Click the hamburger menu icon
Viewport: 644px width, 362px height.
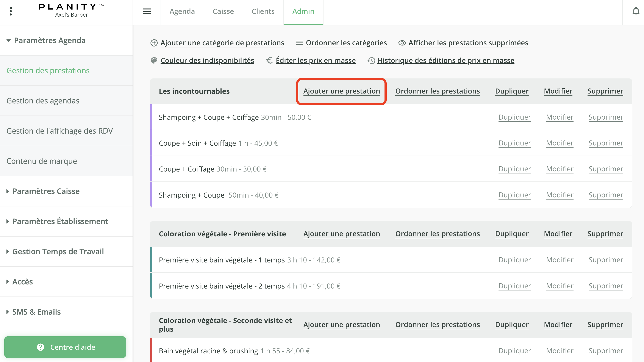coord(147,11)
